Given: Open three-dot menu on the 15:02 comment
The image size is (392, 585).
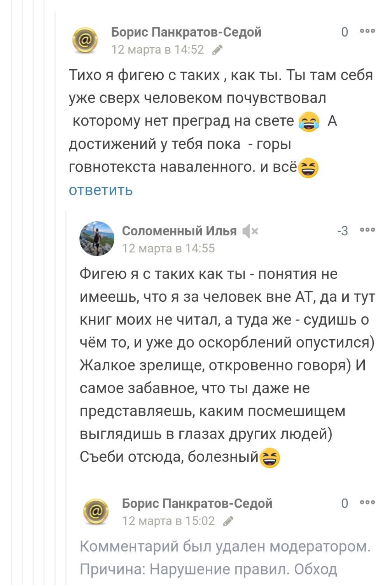Looking at the screenshot, I should [x=367, y=503].
